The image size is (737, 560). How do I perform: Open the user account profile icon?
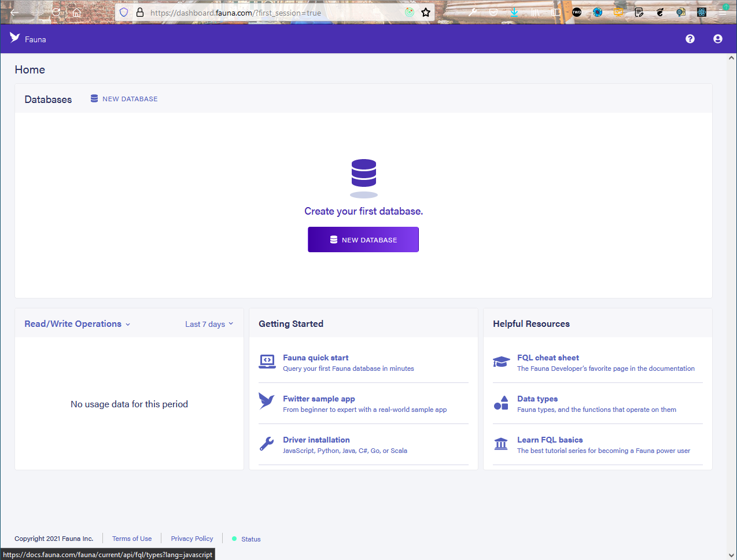[718, 39]
